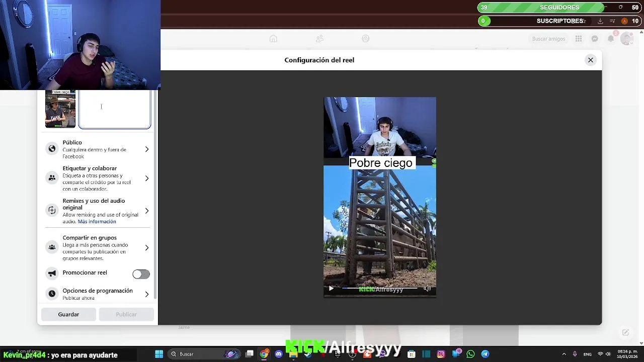Open Etiquetar y colaborar settings

[98, 178]
